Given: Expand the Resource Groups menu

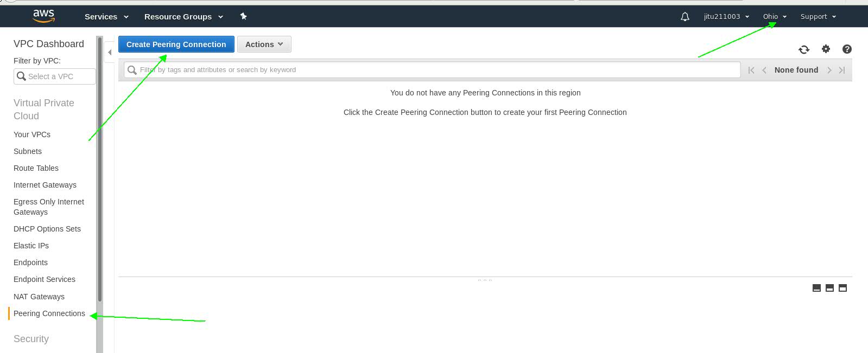Looking at the screenshot, I should pos(183,17).
